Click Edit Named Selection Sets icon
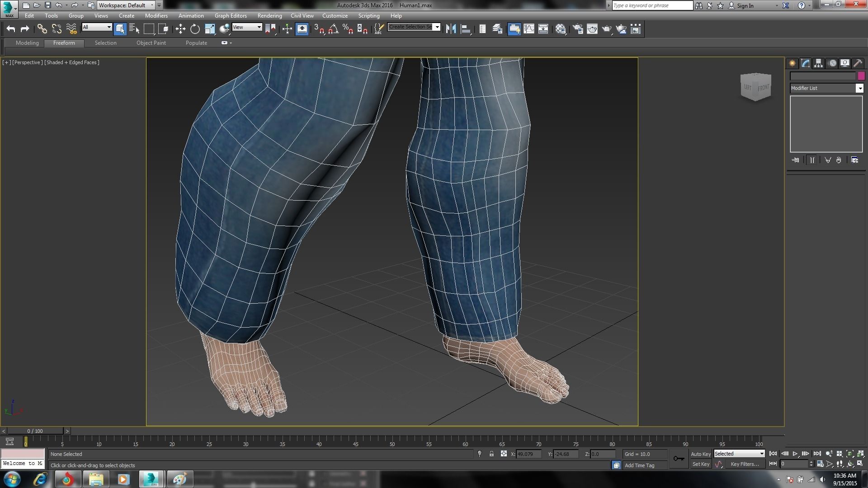 pos(379,29)
